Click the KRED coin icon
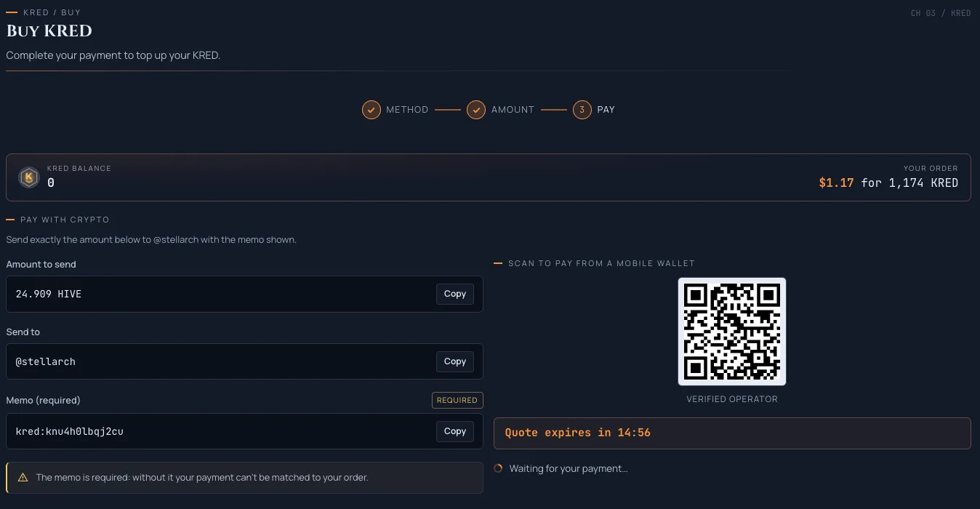This screenshot has height=509, width=980. (x=29, y=177)
